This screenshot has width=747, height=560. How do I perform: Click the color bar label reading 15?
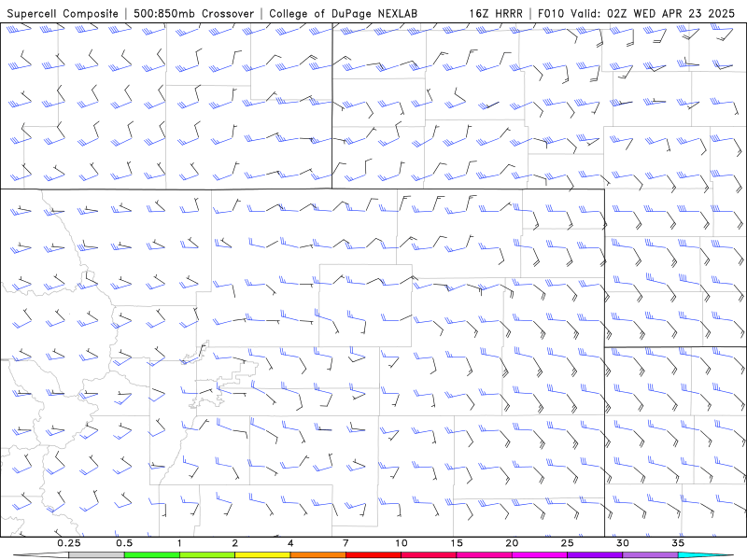click(457, 543)
